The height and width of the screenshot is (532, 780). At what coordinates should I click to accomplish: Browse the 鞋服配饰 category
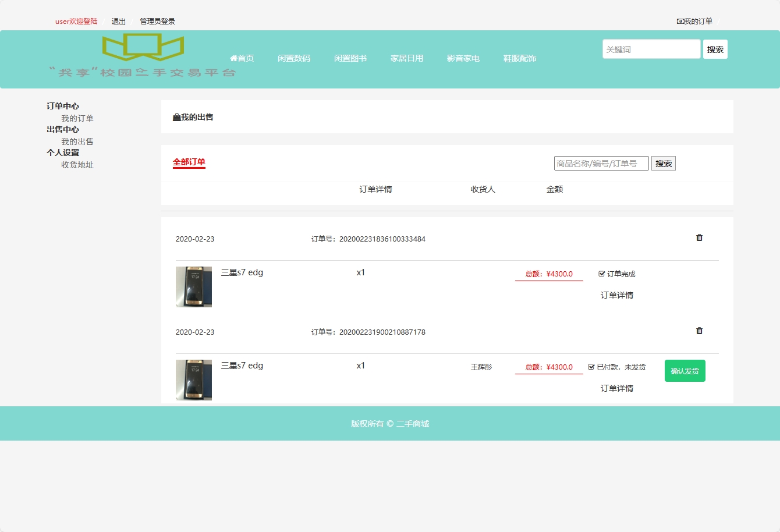[520, 58]
